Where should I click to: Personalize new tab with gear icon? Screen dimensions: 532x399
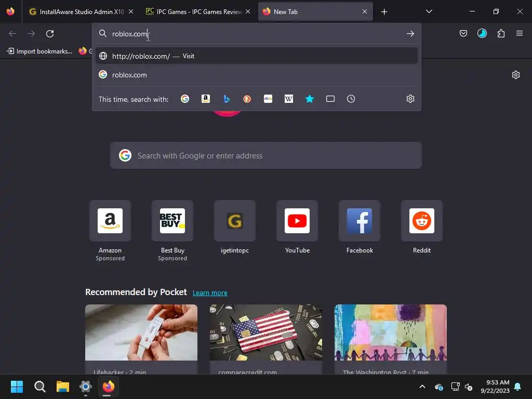click(x=516, y=75)
